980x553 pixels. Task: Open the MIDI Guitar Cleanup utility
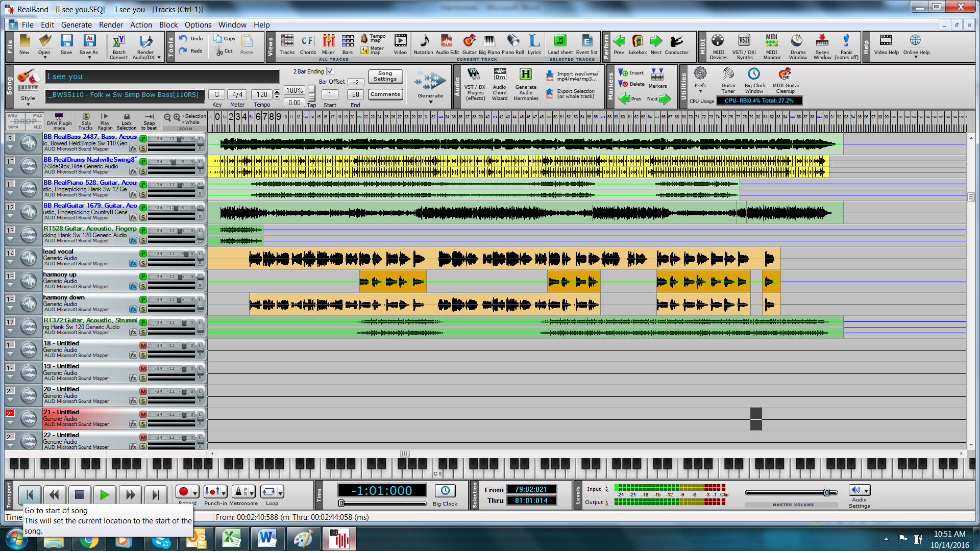point(786,81)
